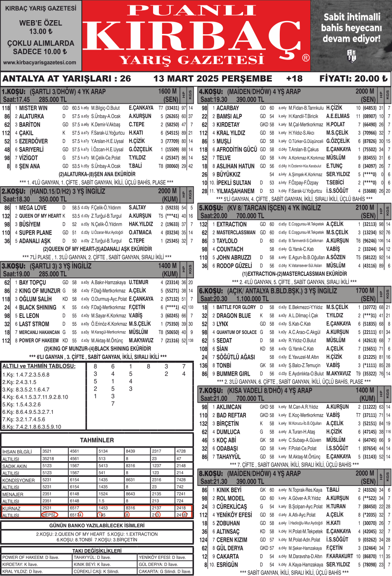Click the PUANLI KIRBAÇ masthead logo
392x576 pixels.
tap(196, 36)
